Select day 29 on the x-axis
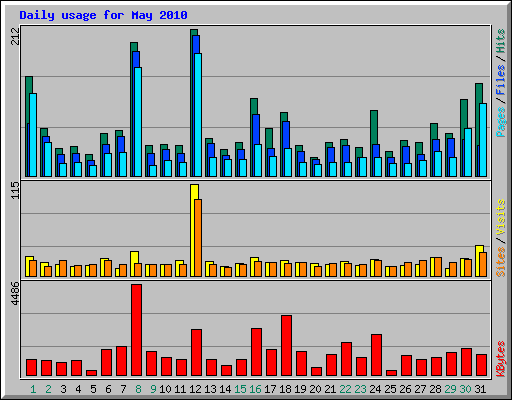The height and width of the screenshot is (400, 512). click(450, 389)
